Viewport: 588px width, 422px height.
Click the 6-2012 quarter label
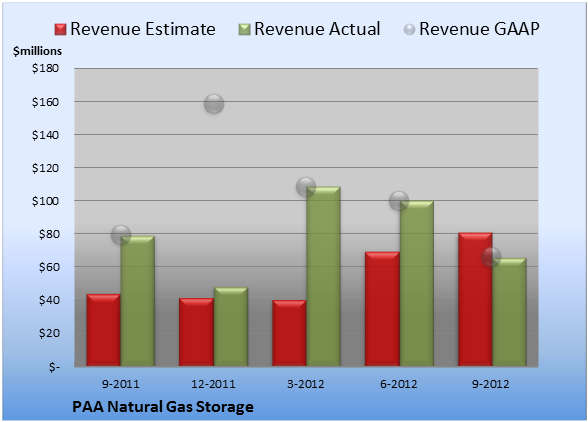[399, 384]
